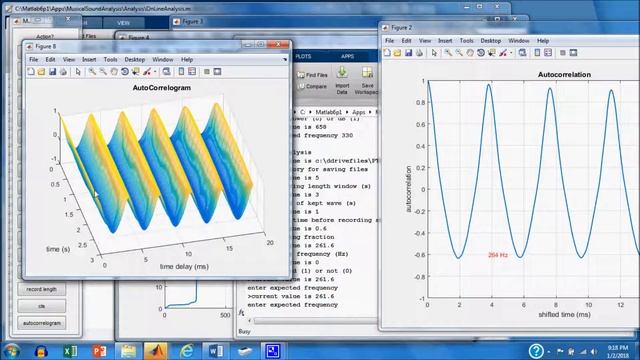Screen dimensions: 640x360
Task: Hide plot tools in Figure 8
Action: pyautogui.click(x=207, y=72)
